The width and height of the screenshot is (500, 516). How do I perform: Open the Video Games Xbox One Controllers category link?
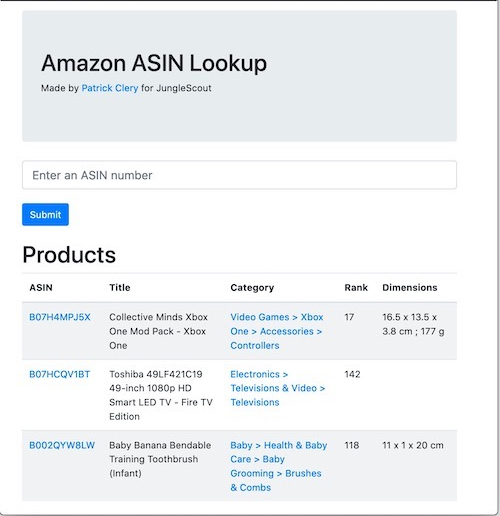[x=277, y=331]
